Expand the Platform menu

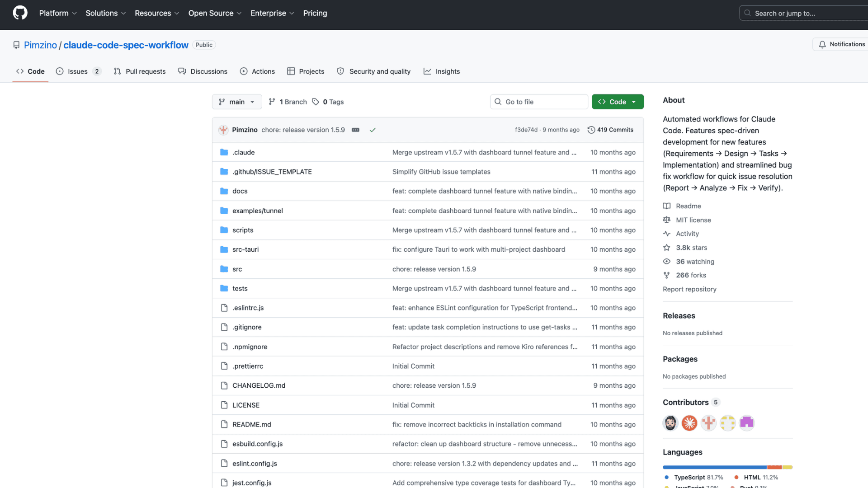pyautogui.click(x=58, y=13)
